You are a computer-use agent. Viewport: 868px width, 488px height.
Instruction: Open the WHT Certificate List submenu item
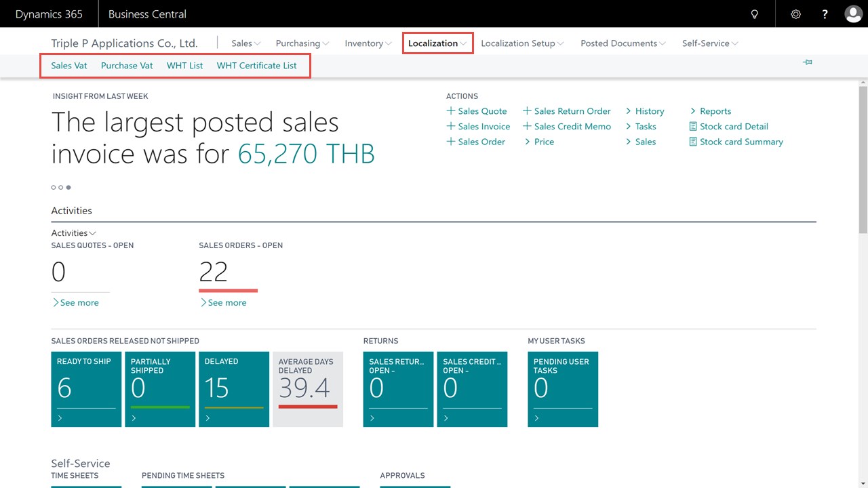click(x=256, y=66)
